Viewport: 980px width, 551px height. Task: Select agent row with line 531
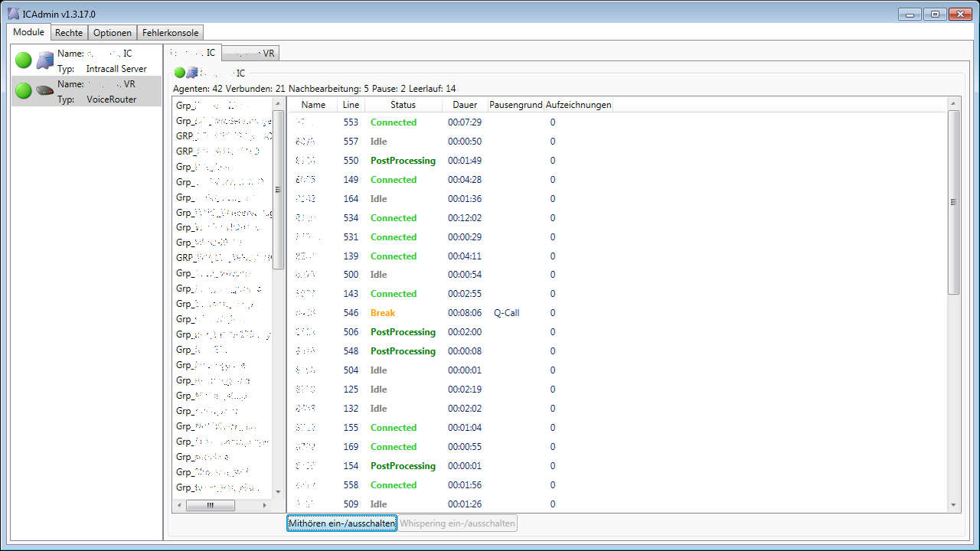tap(618, 237)
